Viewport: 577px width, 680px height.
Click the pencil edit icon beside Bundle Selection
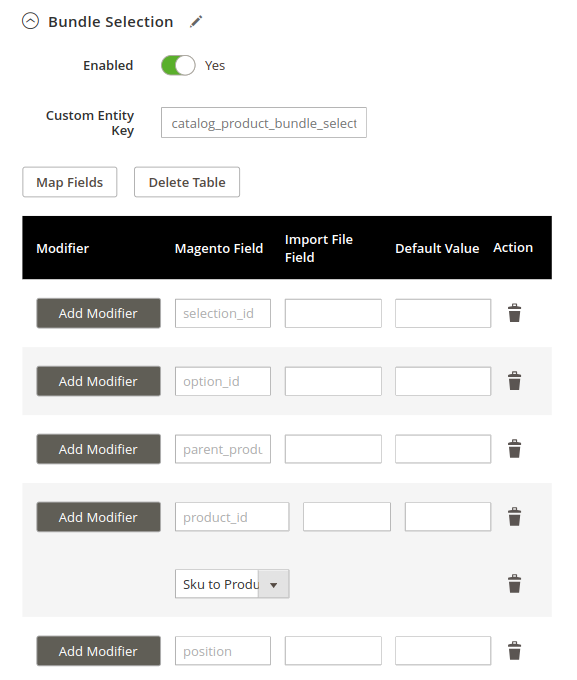[196, 21]
